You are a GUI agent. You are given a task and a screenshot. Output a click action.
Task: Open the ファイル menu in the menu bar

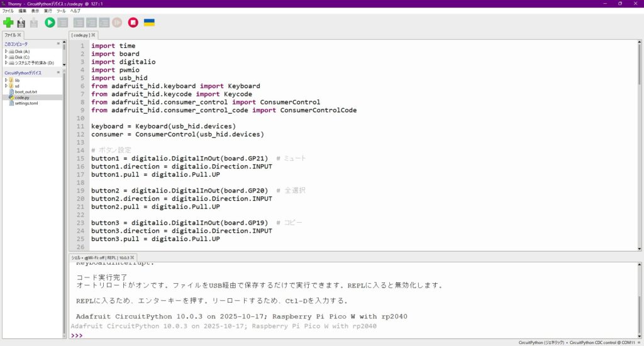[x=8, y=11]
